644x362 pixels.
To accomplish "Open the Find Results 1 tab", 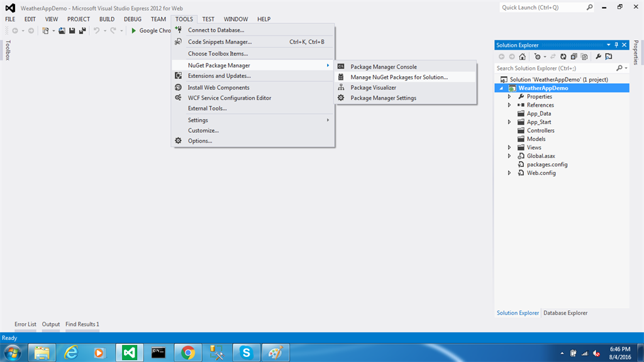I will pos(82,324).
